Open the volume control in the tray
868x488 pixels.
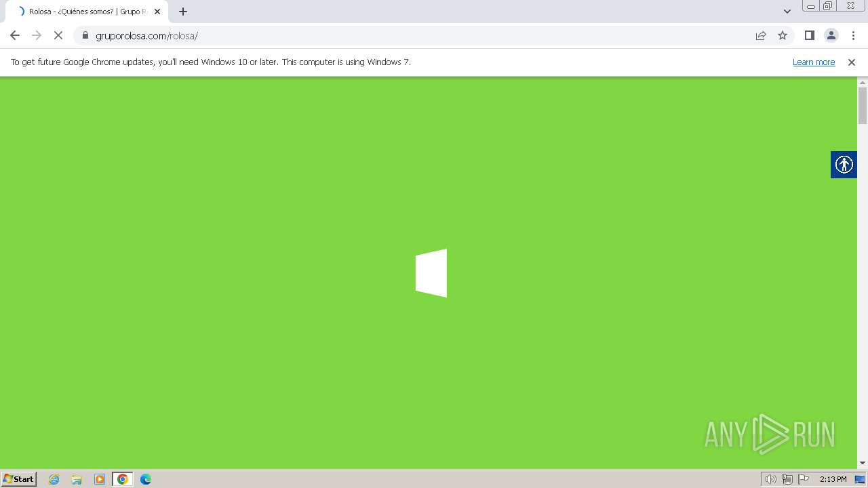point(770,479)
